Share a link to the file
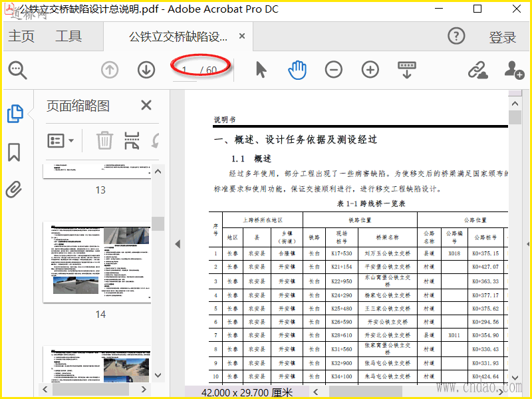532x399 pixels. (477, 70)
